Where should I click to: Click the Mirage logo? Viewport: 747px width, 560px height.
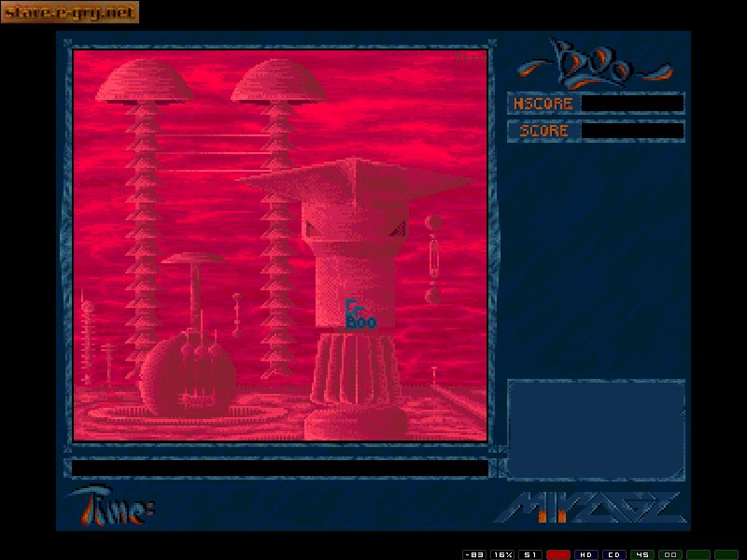(591, 508)
